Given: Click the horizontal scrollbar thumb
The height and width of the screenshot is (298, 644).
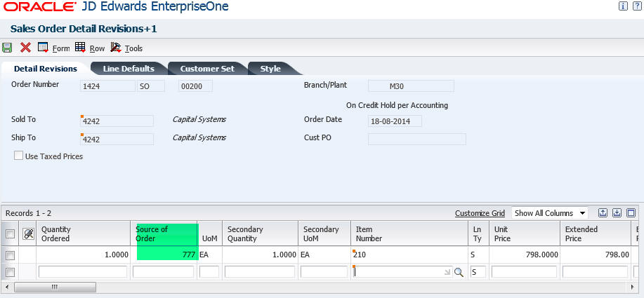Looking at the screenshot, I should coord(54,287).
